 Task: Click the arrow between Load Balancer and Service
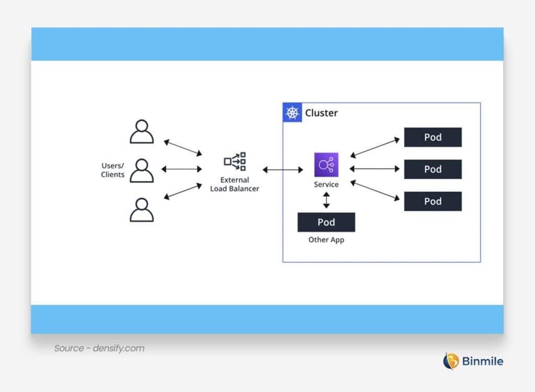[283, 168]
